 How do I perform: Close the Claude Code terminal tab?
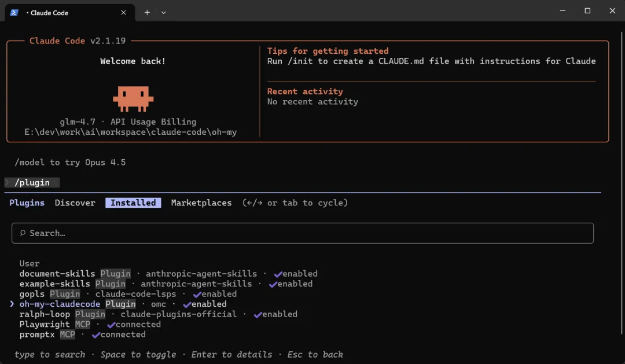[124, 12]
